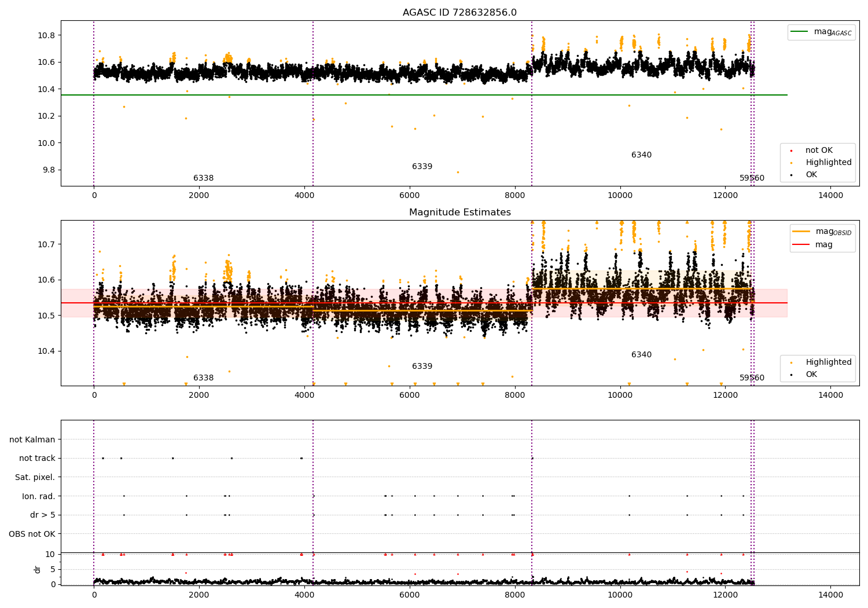Click the 'AGASC ID 728632856.0' plot title
This screenshot has height=608, width=868.
pos(459,13)
